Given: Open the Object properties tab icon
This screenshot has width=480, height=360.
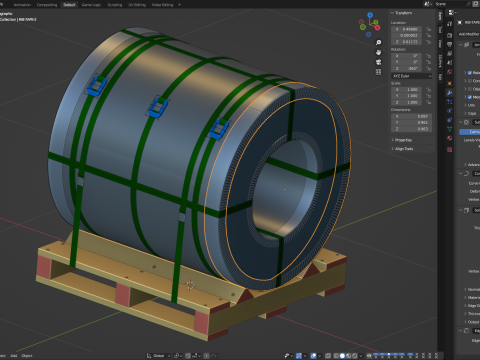Looking at the screenshot, I should pos(450,83).
